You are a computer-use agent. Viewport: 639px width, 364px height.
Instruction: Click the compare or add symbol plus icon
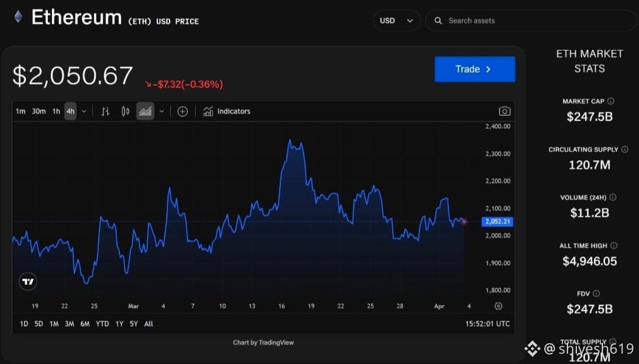pyautogui.click(x=183, y=111)
